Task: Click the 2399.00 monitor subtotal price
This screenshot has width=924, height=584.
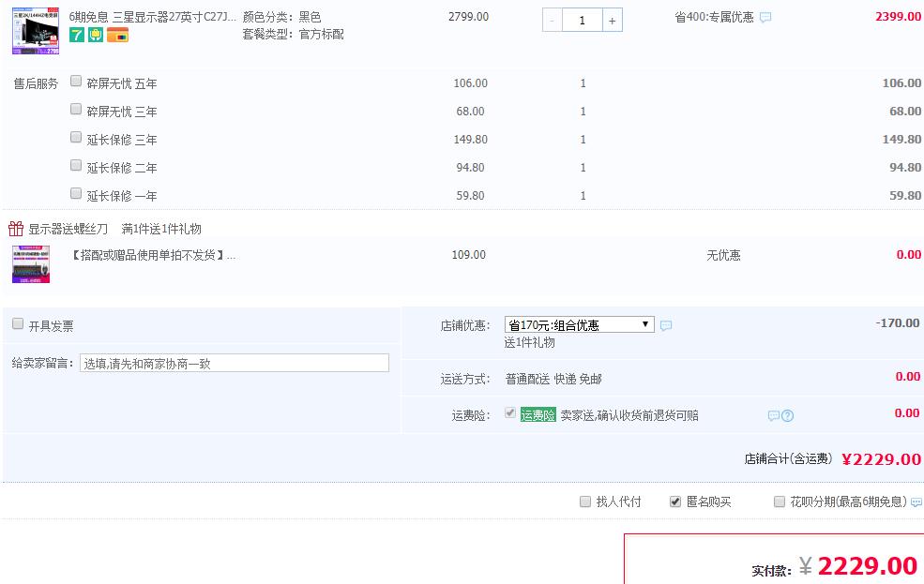Action: point(898,17)
